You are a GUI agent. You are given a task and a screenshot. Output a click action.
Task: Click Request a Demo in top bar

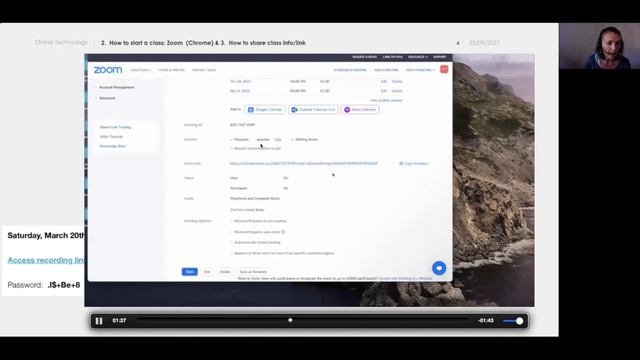364,57
